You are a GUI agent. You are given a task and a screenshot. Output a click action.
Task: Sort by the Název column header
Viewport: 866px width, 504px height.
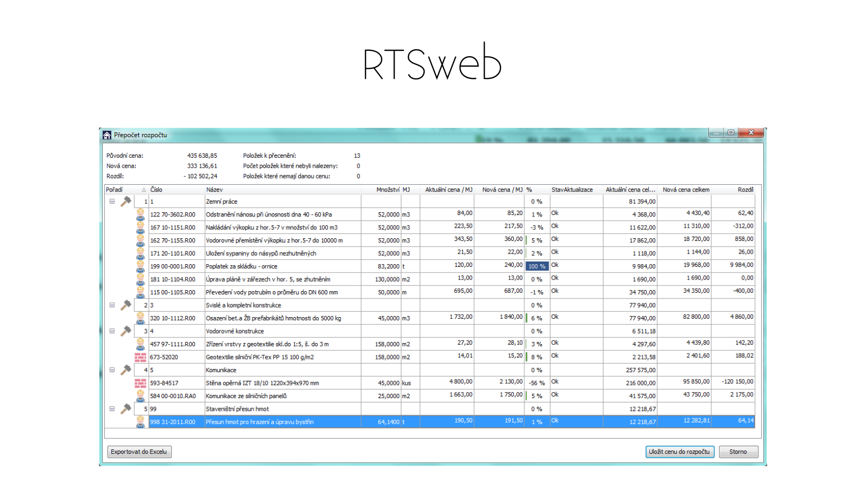click(x=282, y=190)
